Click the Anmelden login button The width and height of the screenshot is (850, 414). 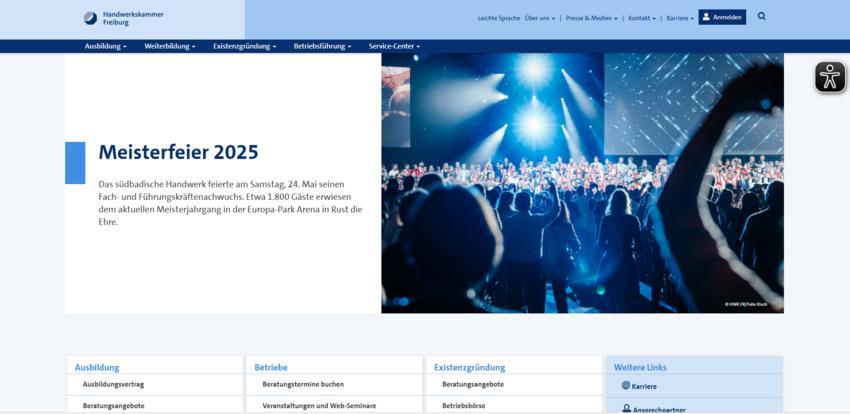click(x=722, y=17)
